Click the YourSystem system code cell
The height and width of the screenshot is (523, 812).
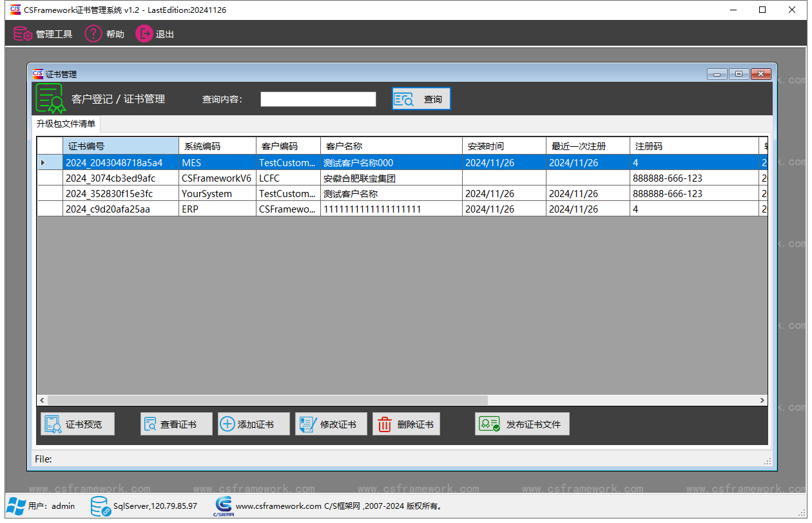(x=217, y=194)
